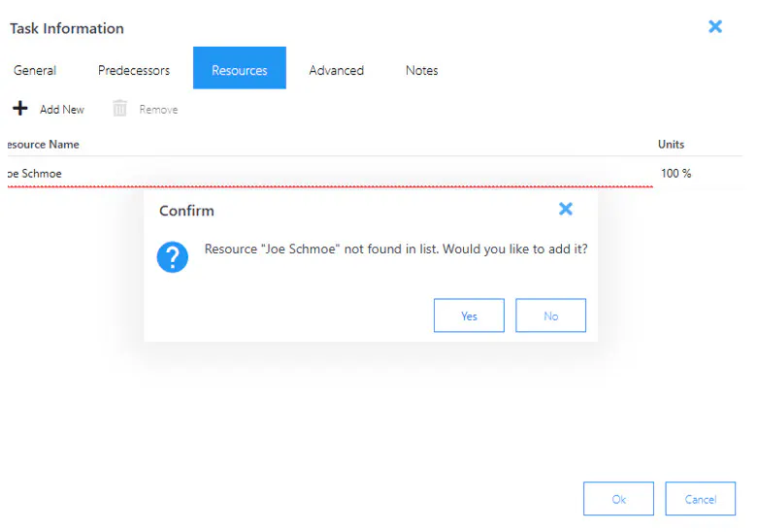Click the Cancel button
This screenshot has height=532, width=758.
[x=700, y=499]
